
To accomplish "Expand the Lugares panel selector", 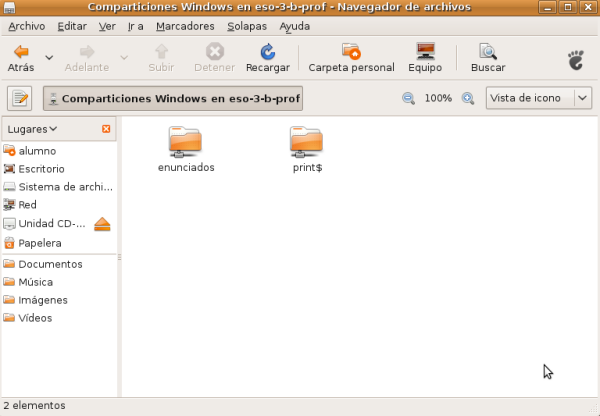I will (x=32, y=129).
